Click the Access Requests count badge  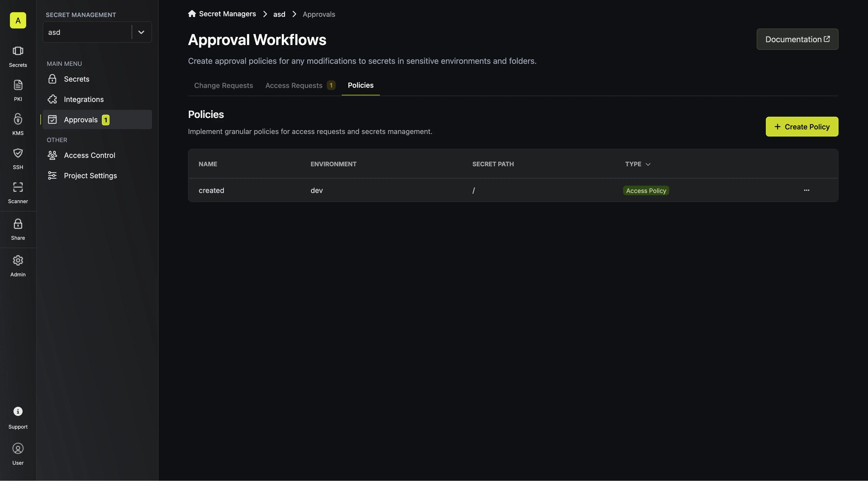[x=331, y=85]
